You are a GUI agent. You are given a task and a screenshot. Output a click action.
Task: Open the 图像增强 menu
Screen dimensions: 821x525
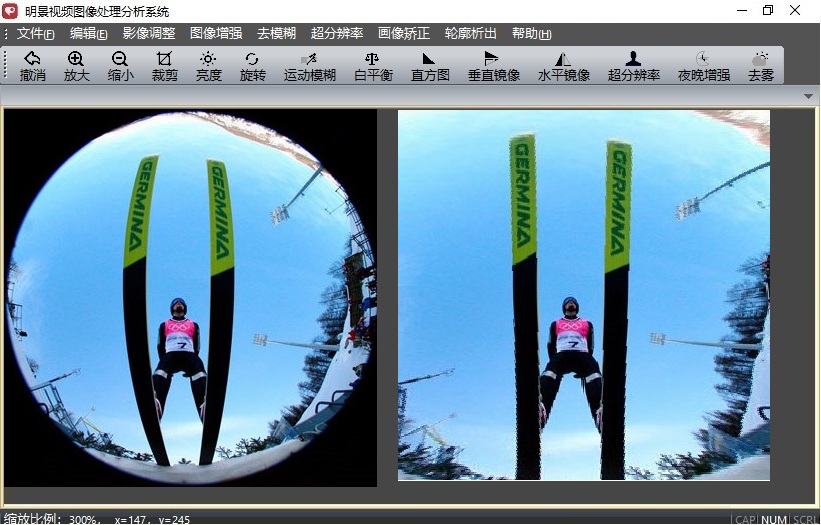215,34
